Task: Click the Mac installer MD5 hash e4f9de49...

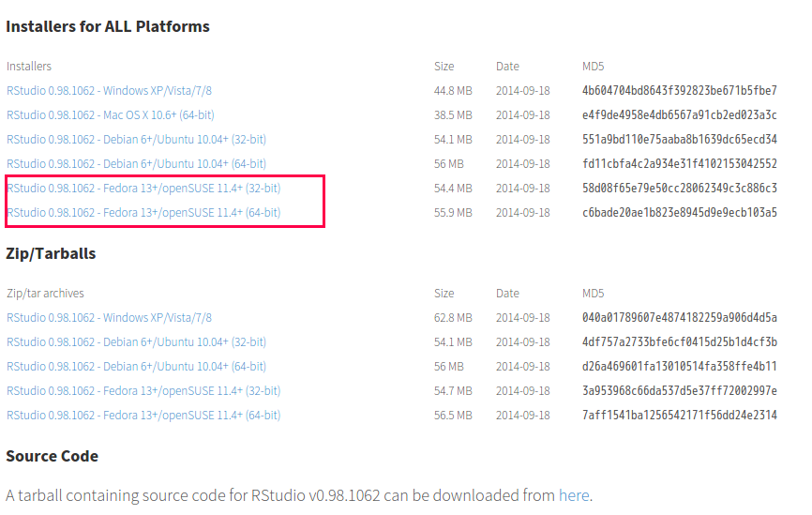Action: [680, 115]
